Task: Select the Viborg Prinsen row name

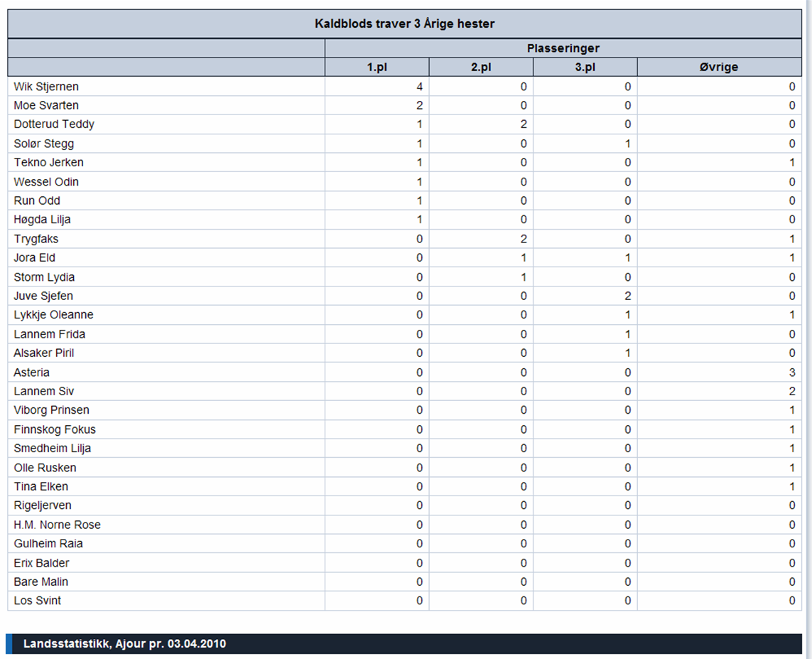Action: (51, 409)
